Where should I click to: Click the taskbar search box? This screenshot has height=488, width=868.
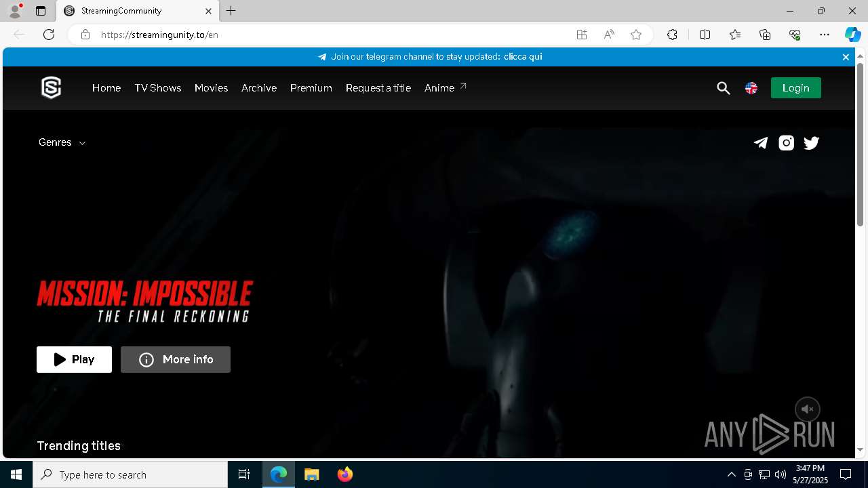coord(130,474)
